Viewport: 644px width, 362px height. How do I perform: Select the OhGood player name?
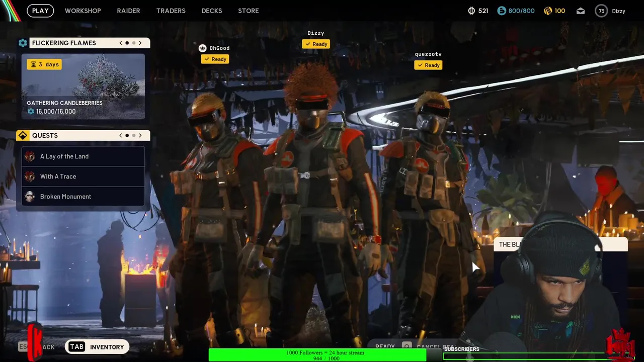point(219,48)
